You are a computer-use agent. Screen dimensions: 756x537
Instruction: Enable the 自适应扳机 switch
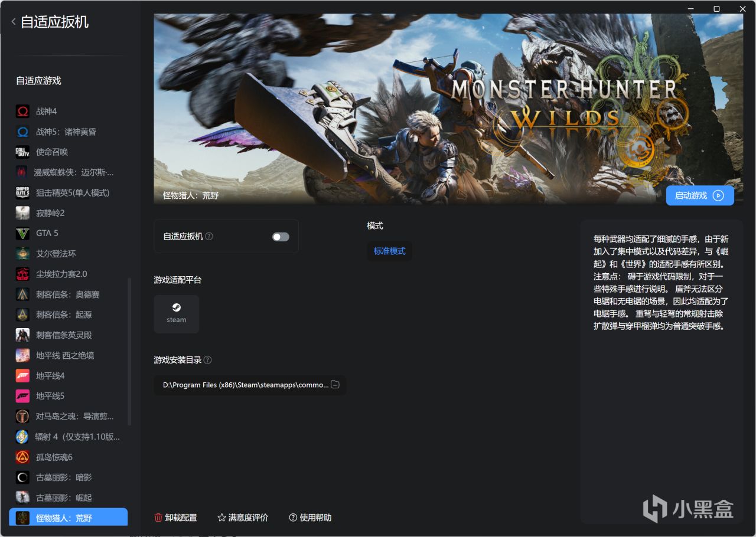pyautogui.click(x=281, y=237)
